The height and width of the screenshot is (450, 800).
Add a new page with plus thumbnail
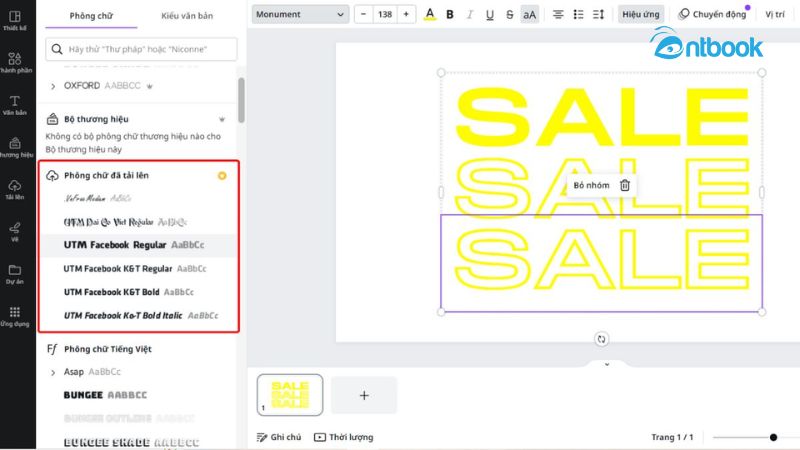tap(364, 395)
